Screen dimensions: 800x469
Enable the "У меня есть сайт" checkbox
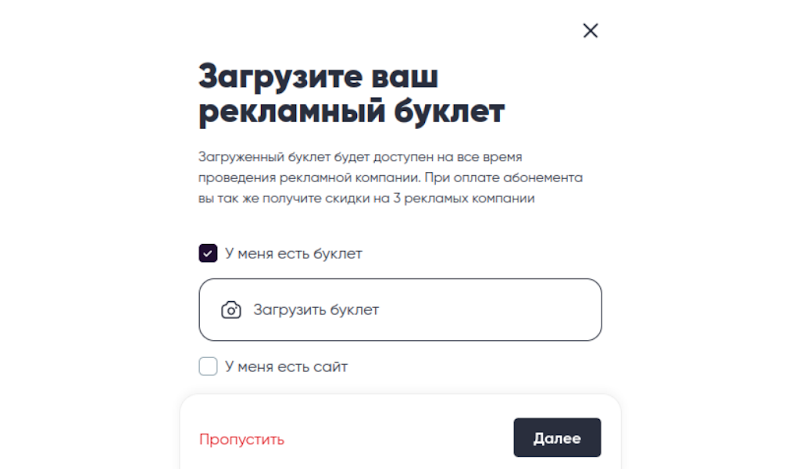[208, 366]
